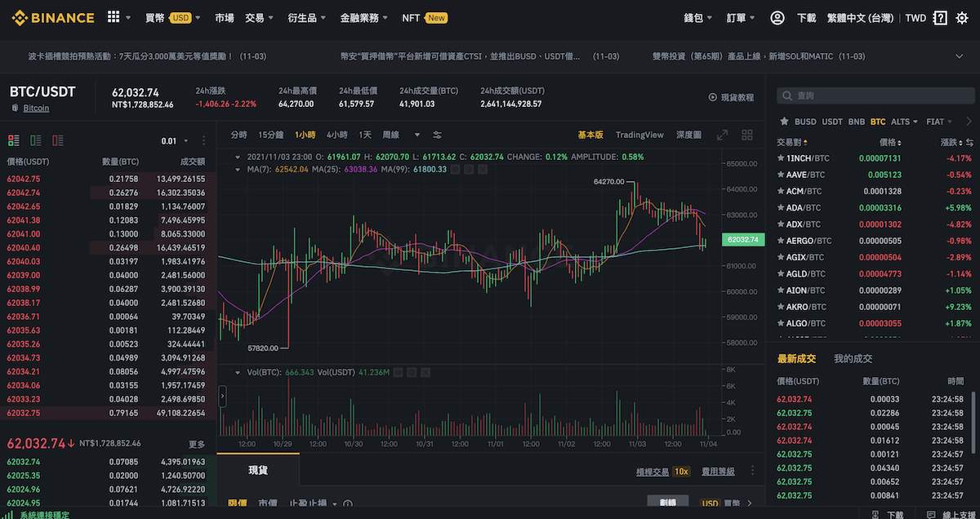Screen dimensions: 980x519
Task: Click the order book More button
Action: [197, 444]
